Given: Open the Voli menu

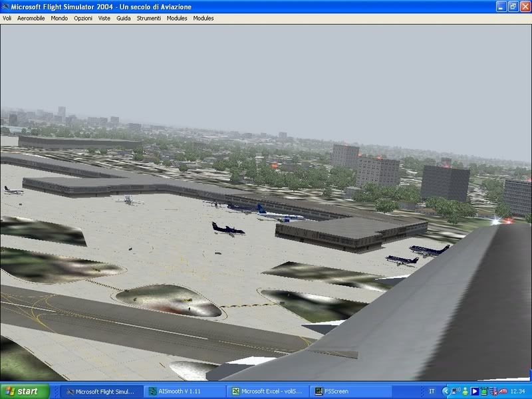Looking at the screenshot, I should (7, 19).
